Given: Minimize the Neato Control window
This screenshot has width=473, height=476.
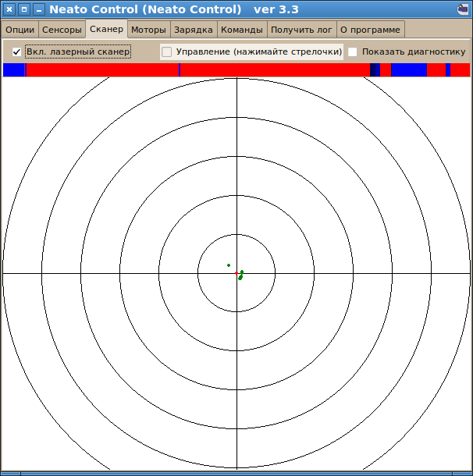Looking at the screenshot, I should [x=37, y=9].
